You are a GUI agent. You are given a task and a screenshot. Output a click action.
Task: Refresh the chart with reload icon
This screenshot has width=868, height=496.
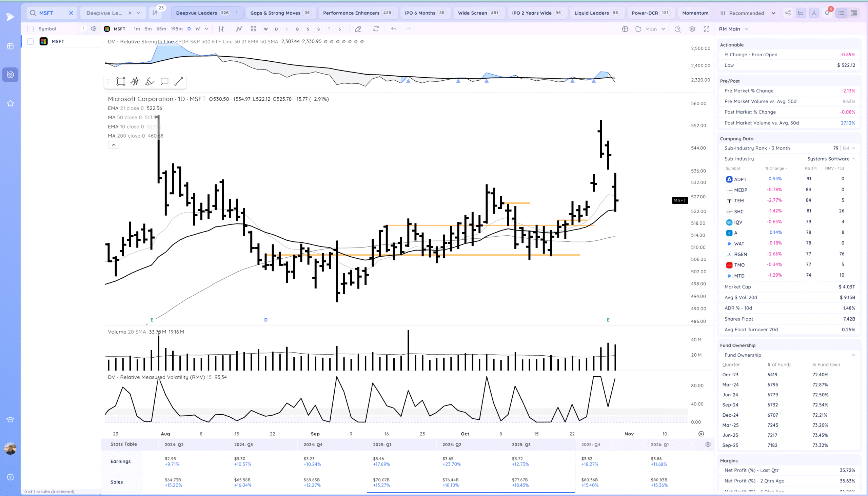point(376,29)
